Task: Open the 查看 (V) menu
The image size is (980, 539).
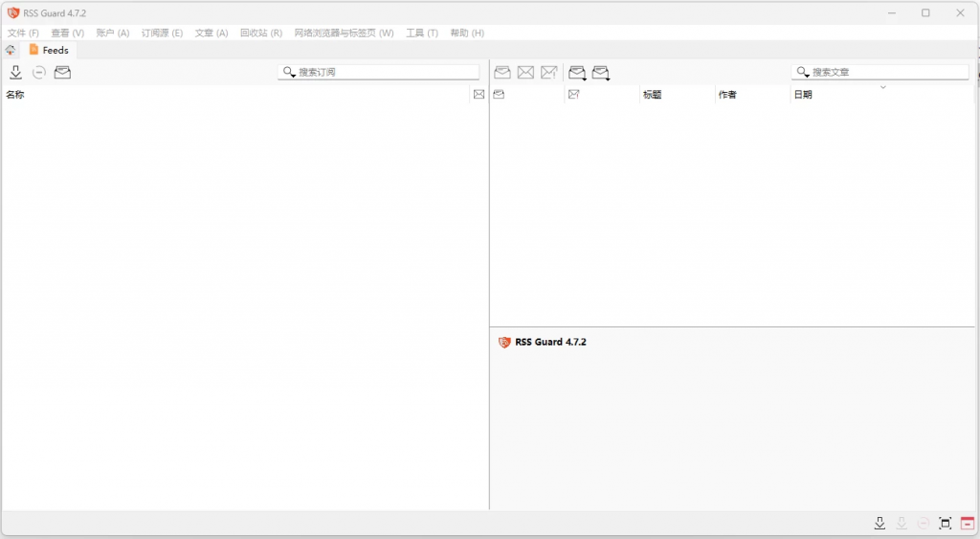Action: click(x=68, y=33)
